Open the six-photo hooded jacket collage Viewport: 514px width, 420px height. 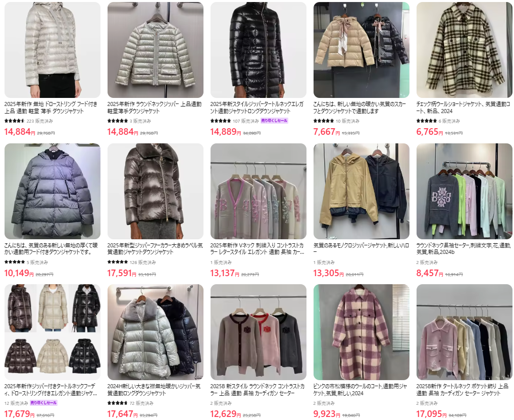point(53,332)
